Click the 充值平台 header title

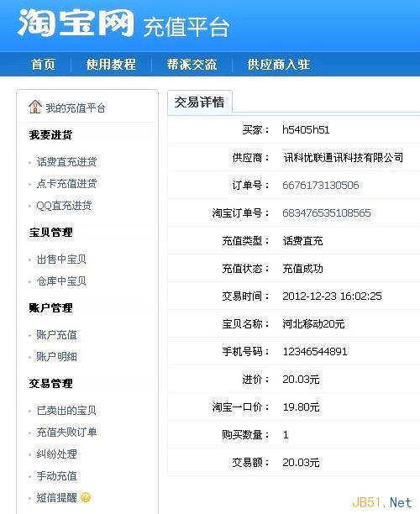(x=186, y=27)
